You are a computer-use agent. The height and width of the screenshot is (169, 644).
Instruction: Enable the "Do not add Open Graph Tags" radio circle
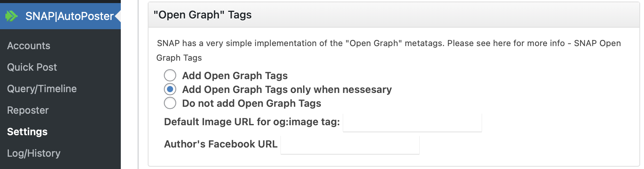click(x=170, y=103)
